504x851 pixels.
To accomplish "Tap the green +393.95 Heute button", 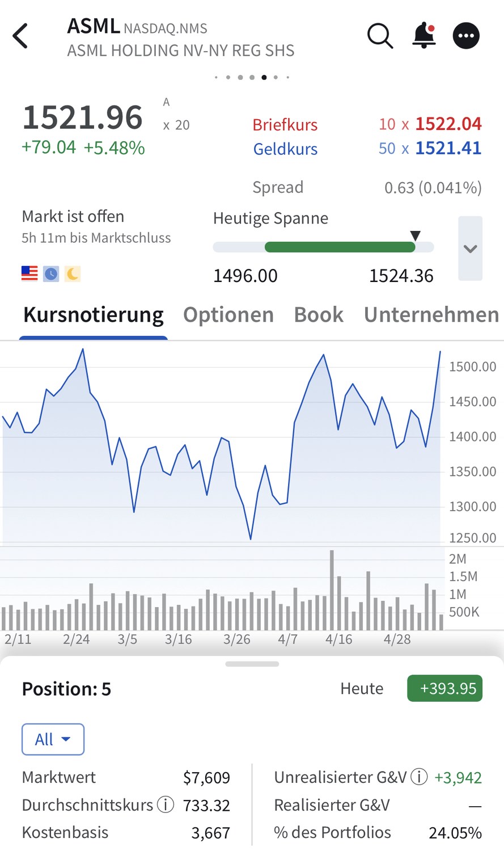I will click(444, 688).
